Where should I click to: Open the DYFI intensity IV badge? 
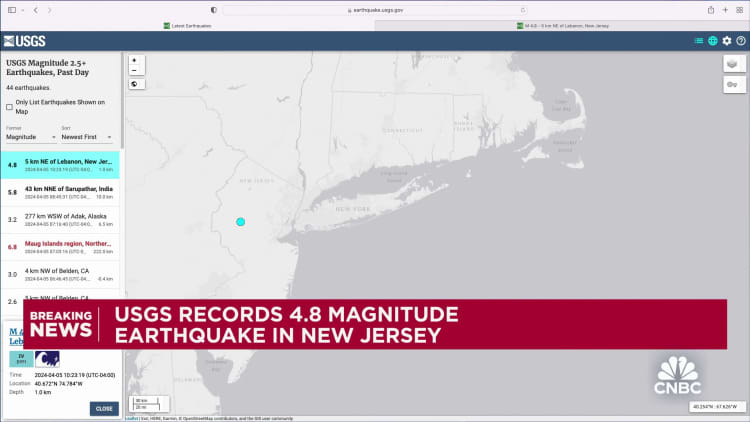tap(21, 359)
